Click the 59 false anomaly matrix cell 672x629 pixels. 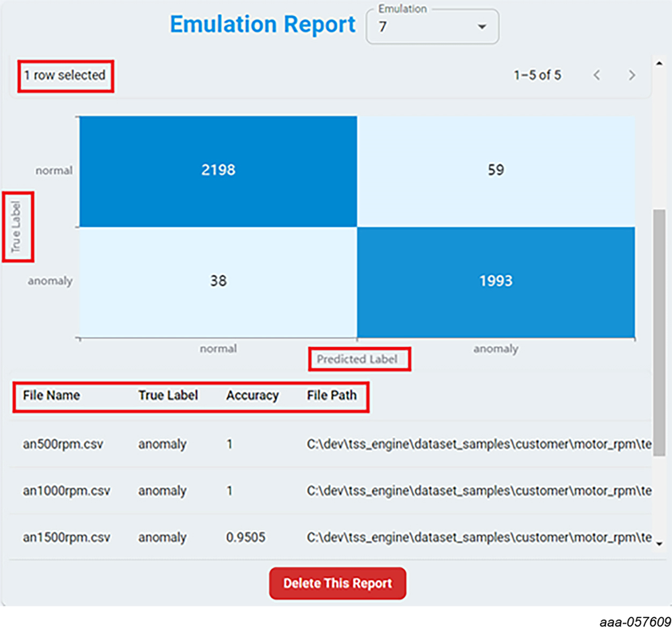[x=496, y=172]
